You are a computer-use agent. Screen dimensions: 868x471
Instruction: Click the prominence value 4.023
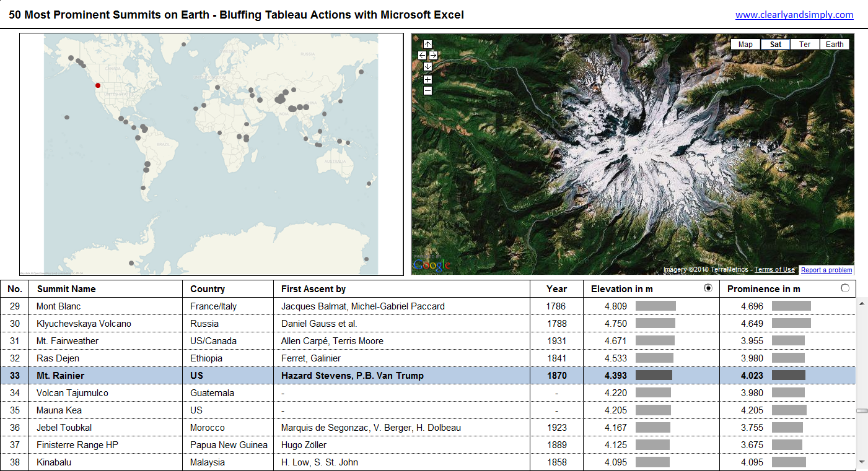click(x=752, y=376)
